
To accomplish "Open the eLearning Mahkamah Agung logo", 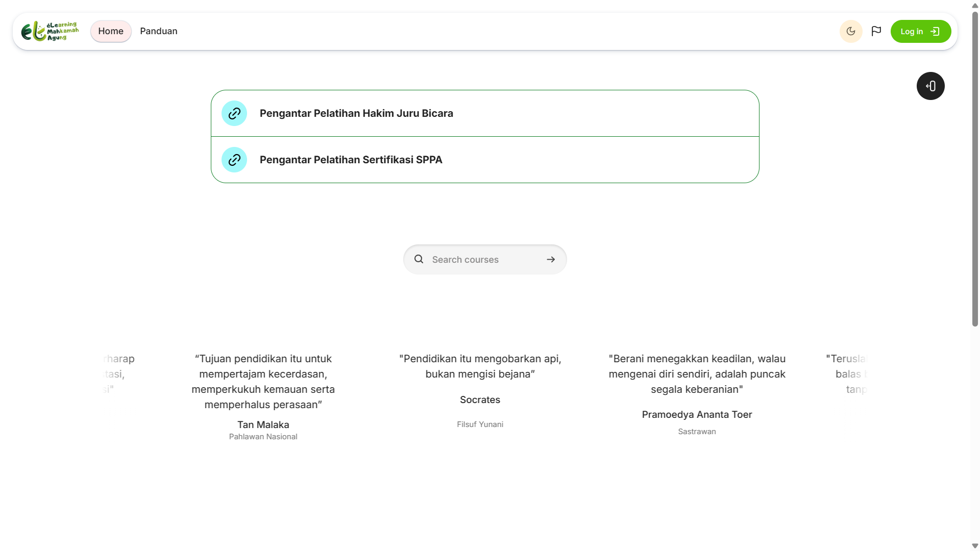I will pos(50,31).
